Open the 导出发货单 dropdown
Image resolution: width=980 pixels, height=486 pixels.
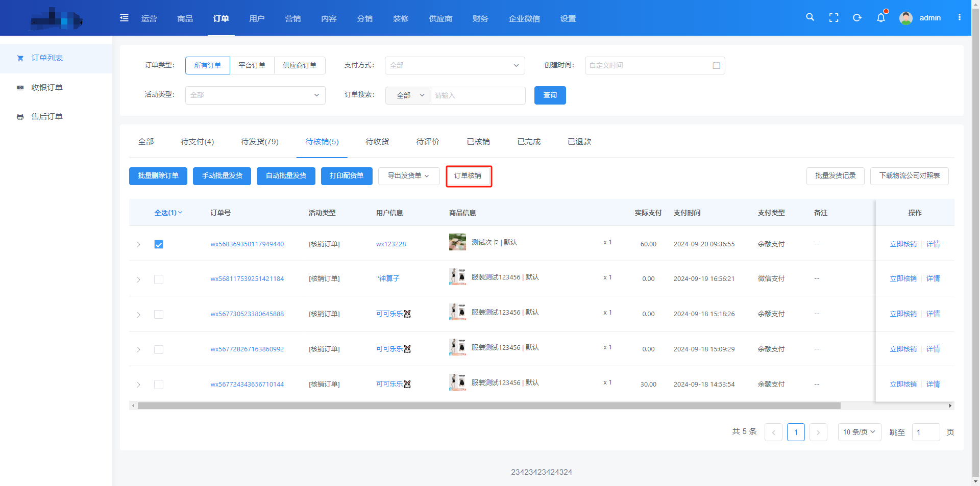(x=409, y=176)
